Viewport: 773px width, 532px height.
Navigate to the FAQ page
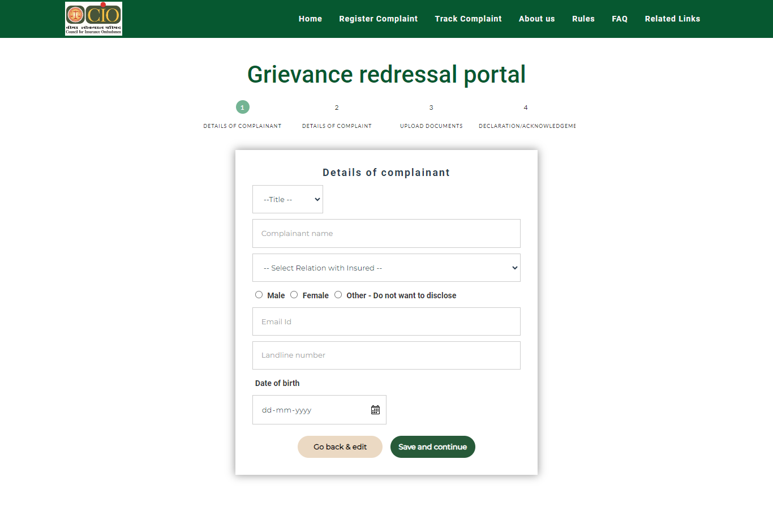(x=620, y=19)
